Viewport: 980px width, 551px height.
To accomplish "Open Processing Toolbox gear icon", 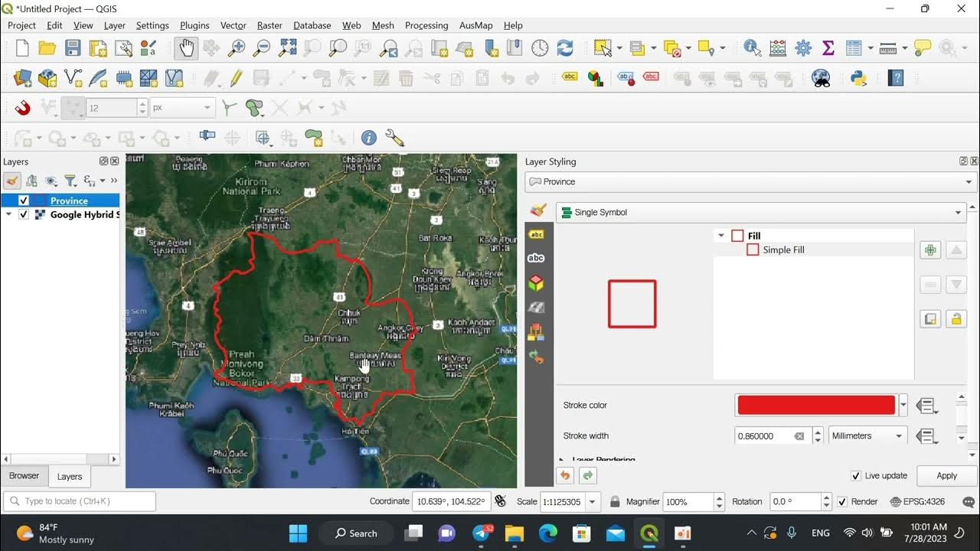I will (803, 48).
